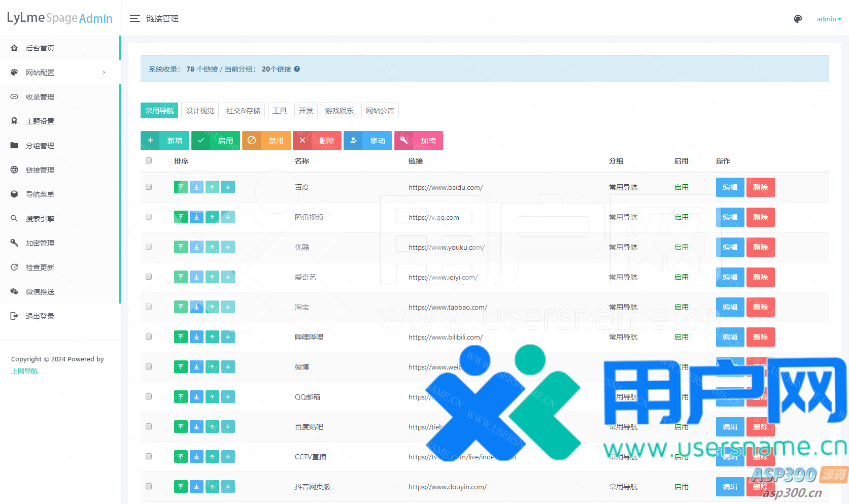This screenshot has height=504, width=849.
Task: Follow the 上网导航 footer link
Action: click(24, 371)
